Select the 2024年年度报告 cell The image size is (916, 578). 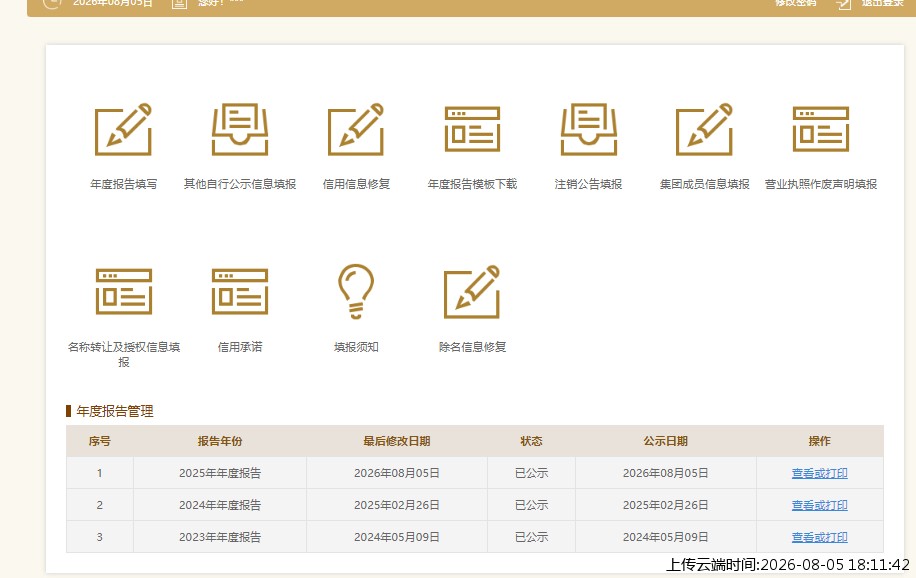pyautogui.click(x=220, y=505)
